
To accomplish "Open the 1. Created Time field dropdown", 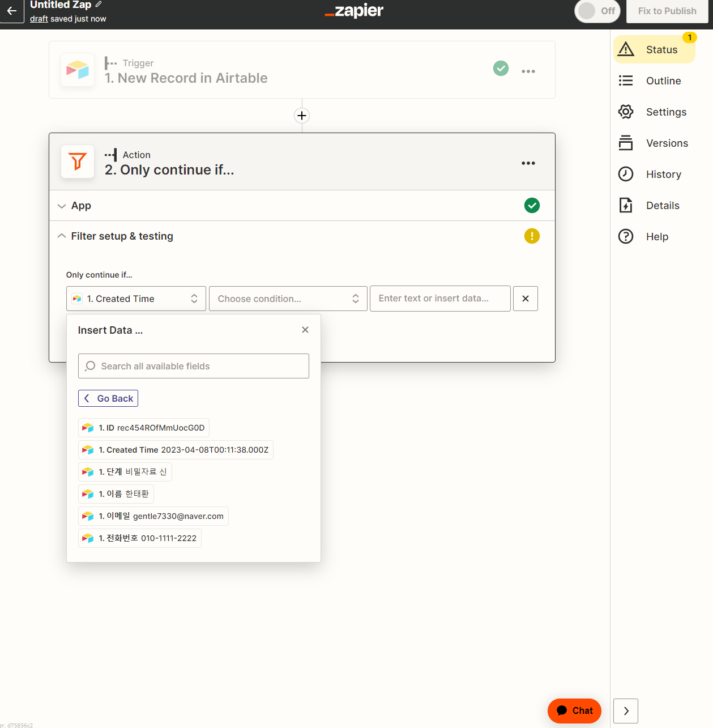I will pos(136,299).
